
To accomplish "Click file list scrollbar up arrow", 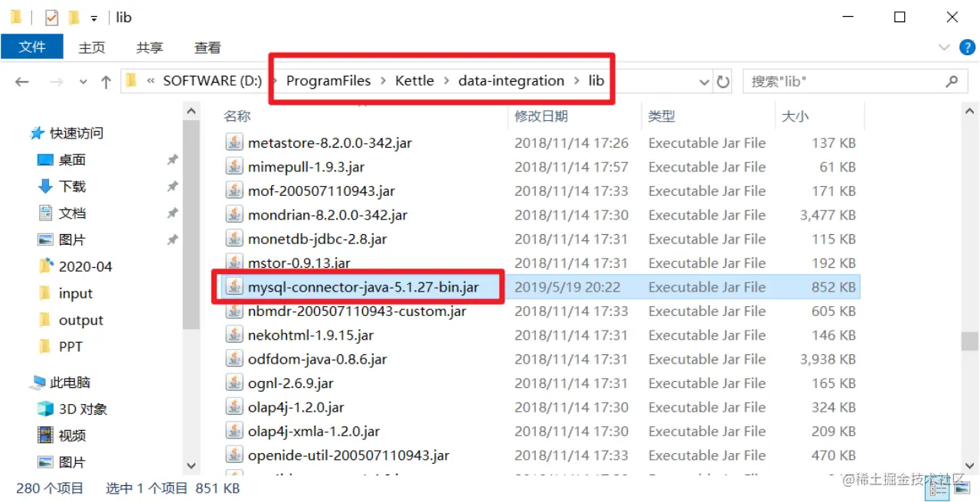I will tap(970, 112).
